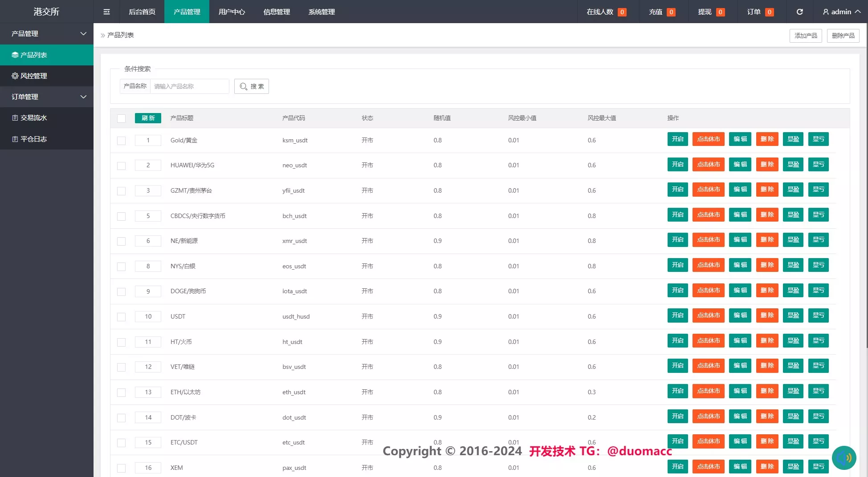Click the 添加产品 button
Image resolution: width=868 pixels, height=477 pixels.
[805, 36]
